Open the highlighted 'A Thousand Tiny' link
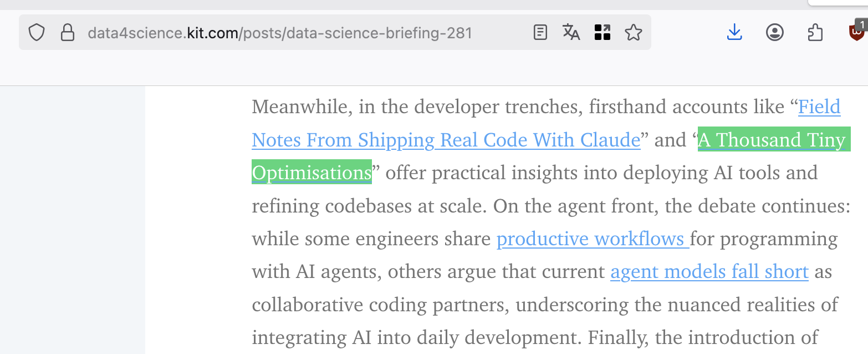868x354 pixels. pos(774,140)
